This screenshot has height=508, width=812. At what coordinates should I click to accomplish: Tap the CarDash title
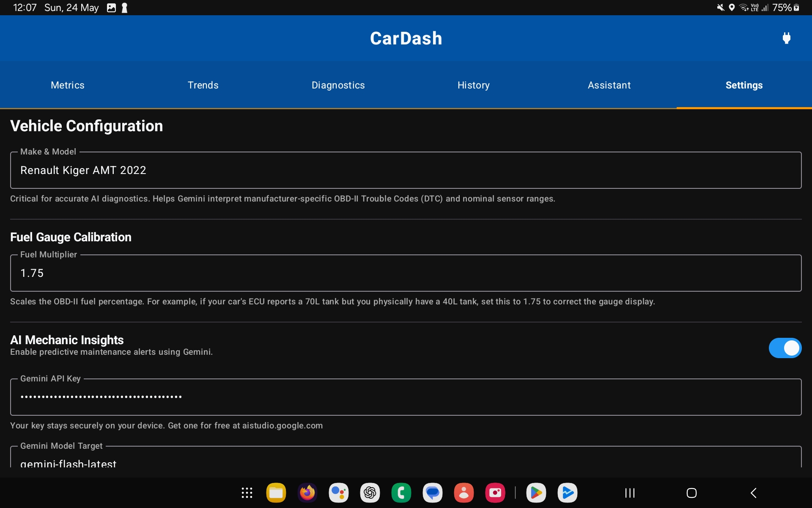[x=406, y=38]
